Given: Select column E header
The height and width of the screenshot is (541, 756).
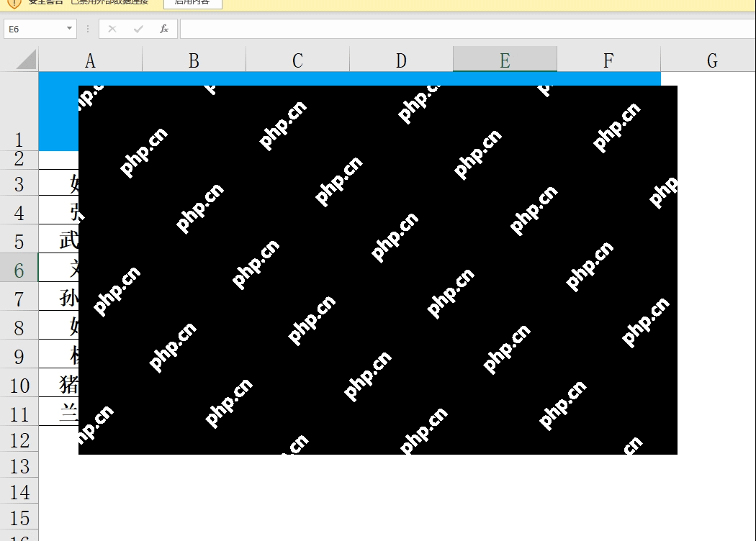Looking at the screenshot, I should [505, 60].
